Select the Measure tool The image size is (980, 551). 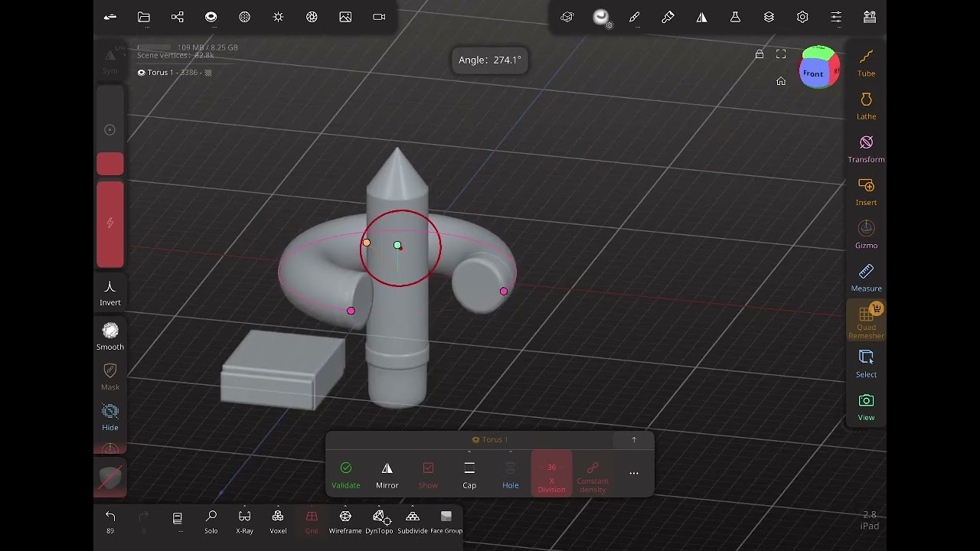pyautogui.click(x=866, y=278)
